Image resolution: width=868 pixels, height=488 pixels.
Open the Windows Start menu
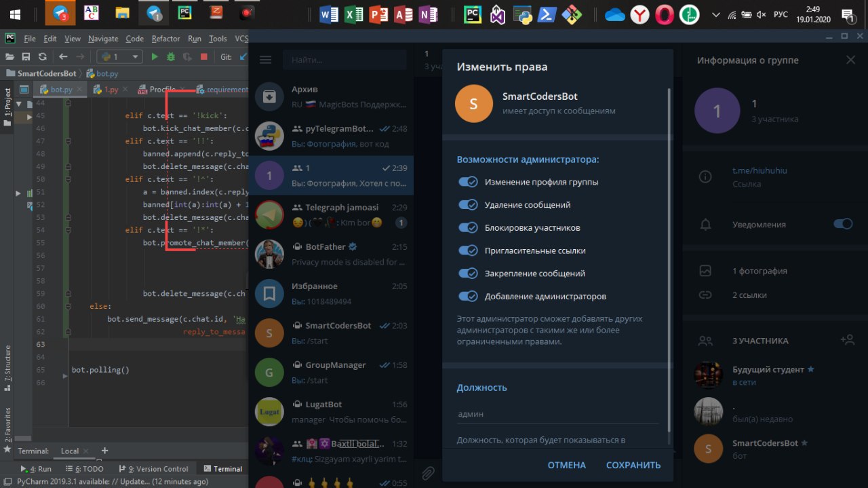pos(15,14)
